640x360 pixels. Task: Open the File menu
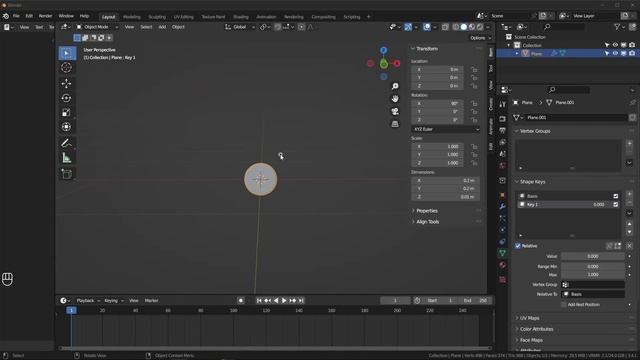16,16
